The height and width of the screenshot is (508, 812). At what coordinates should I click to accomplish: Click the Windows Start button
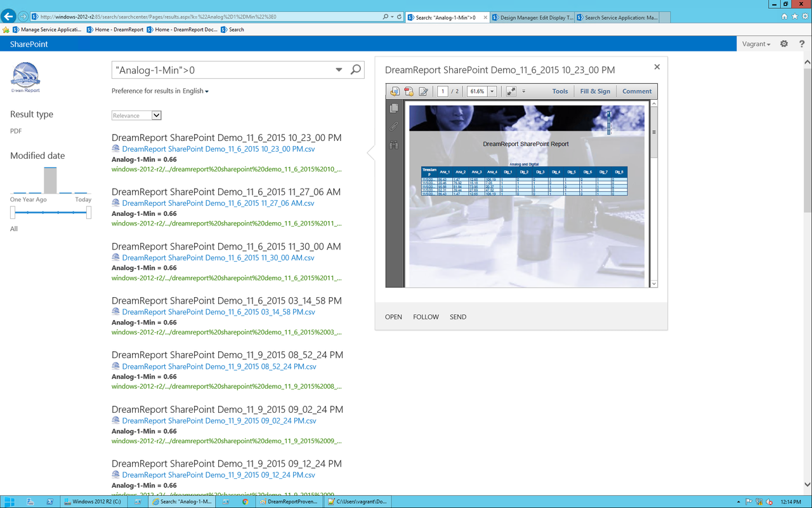click(x=10, y=502)
